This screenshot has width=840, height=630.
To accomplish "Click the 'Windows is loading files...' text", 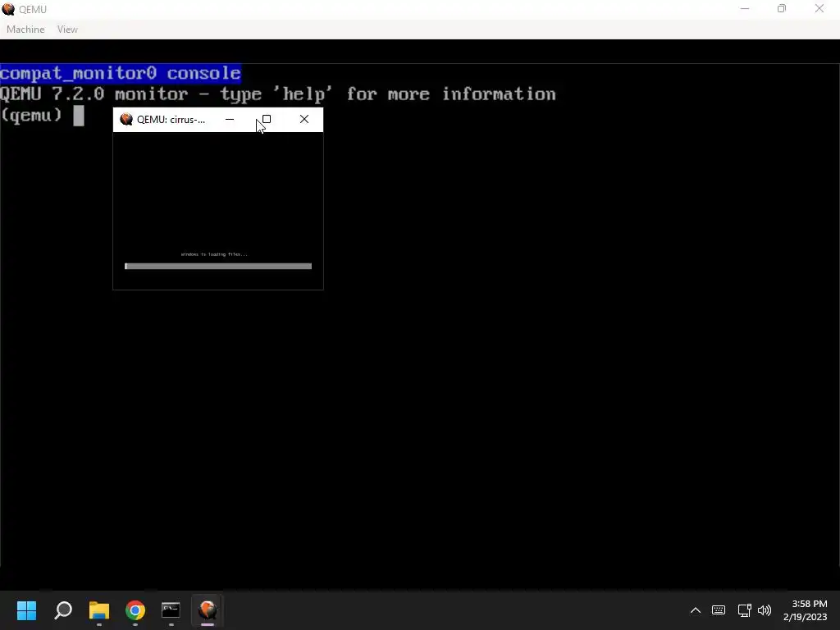I will 214,254.
